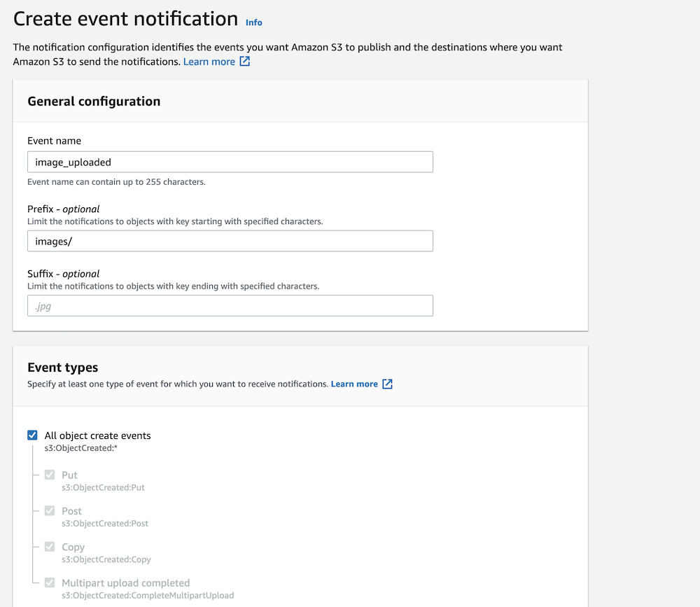The height and width of the screenshot is (607, 700).
Task: Click the Prefix field showing images/
Action: (x=230, y=240)
